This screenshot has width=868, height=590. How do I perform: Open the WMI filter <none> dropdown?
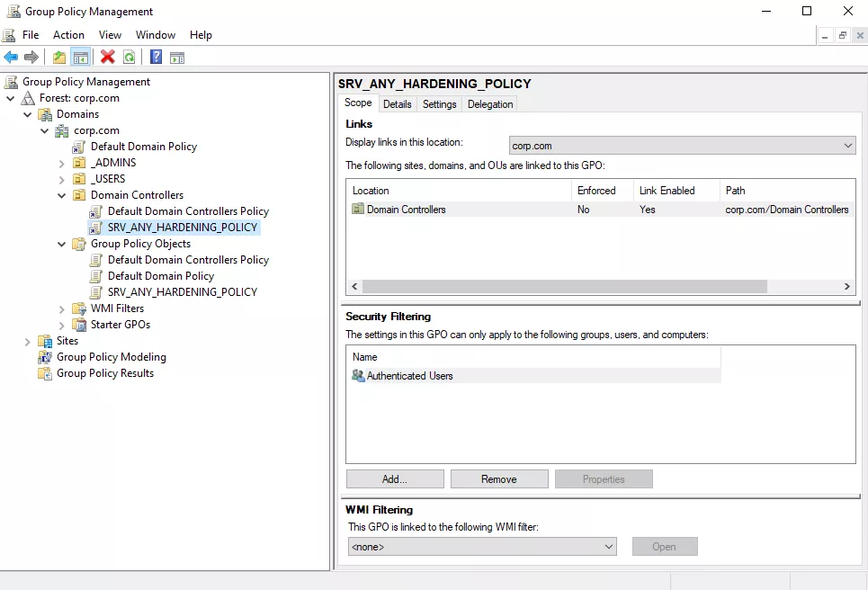point(482,546)
